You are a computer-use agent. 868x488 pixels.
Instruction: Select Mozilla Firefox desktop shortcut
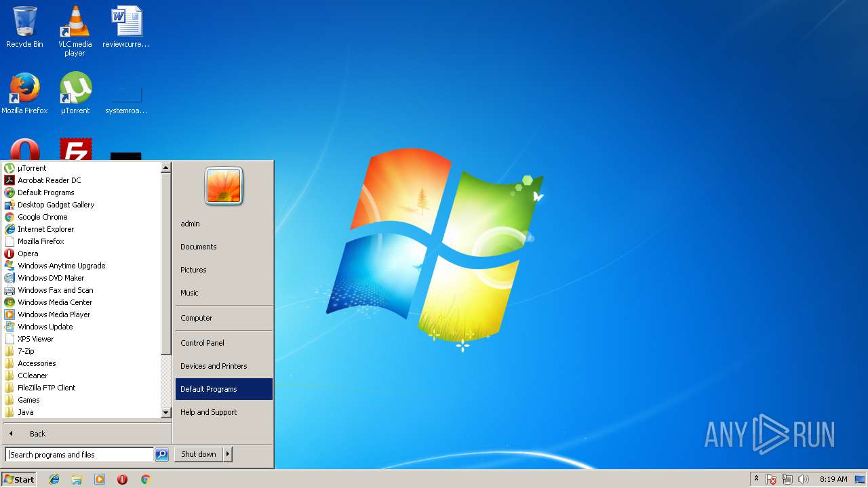tap(24, 94)
